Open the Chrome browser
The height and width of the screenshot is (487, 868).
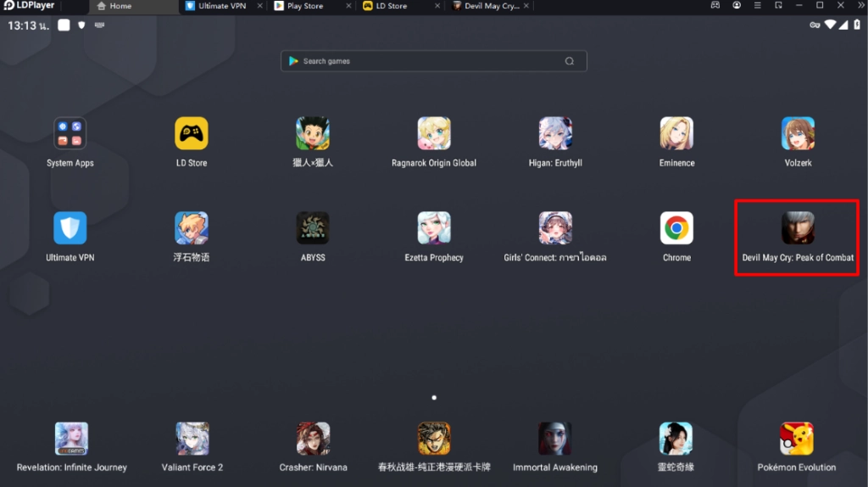tap(676, 227)
